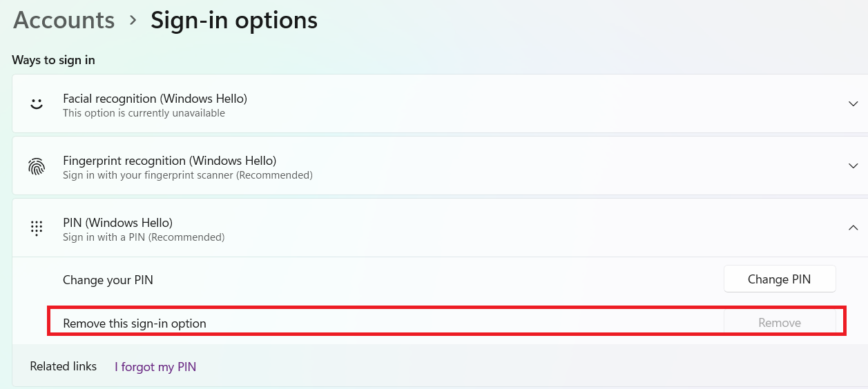Click the Remove this sign-in option label
This screenshot has width=868, height=389.
[135, 323]
